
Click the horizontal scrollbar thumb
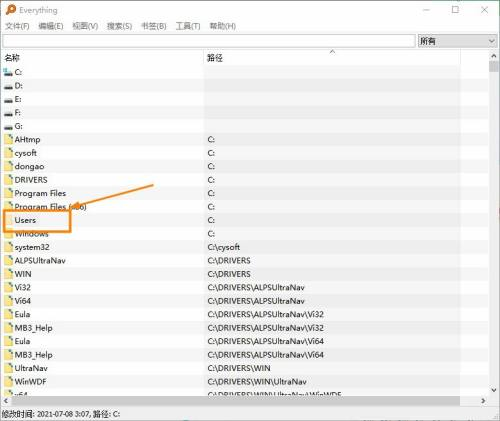click(x=235, y=401)
